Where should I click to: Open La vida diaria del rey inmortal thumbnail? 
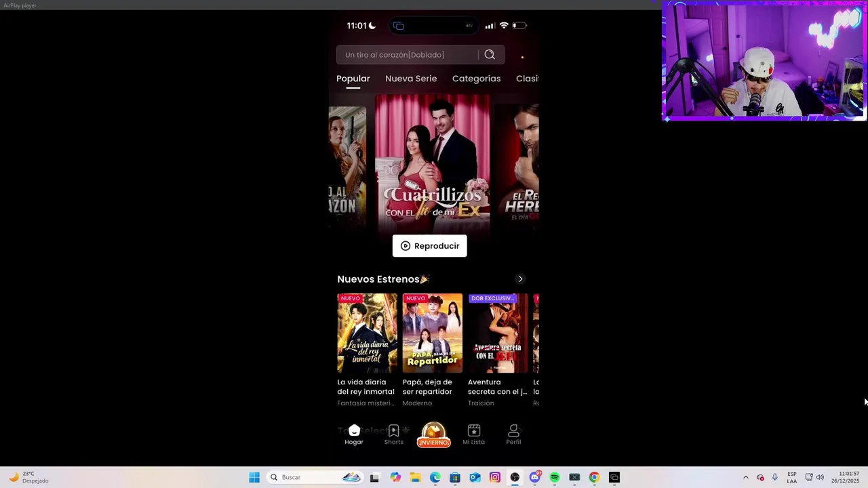[368, 333]
